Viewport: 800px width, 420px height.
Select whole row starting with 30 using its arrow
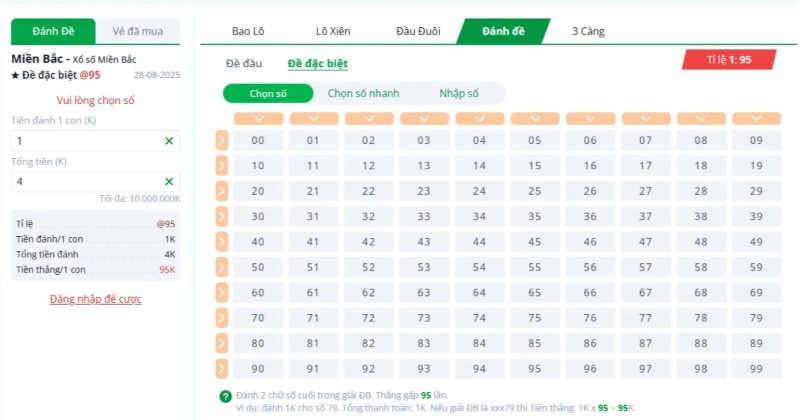click(221, 216)
